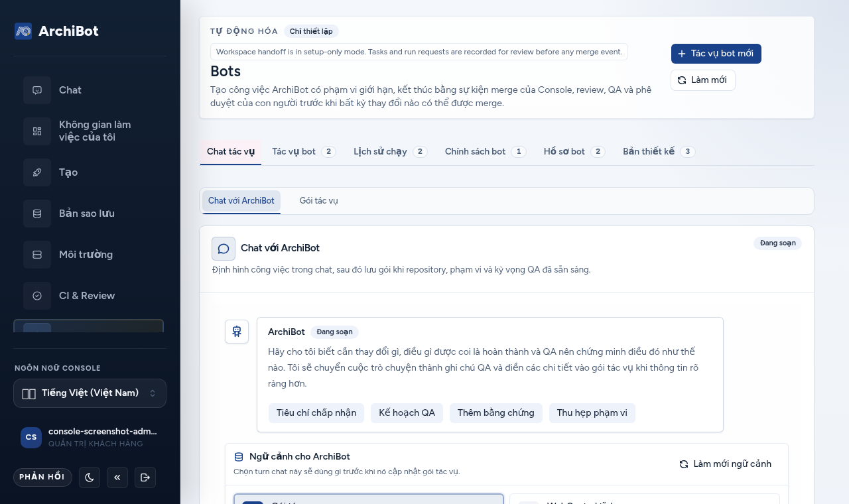
Task: Click the NGÔN NGỮ CONSOLE label
Action: coord(58,368)
